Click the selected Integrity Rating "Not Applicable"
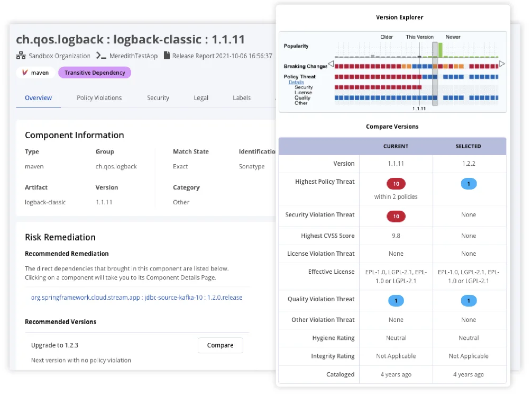532x395 pixels. pyautogui.click(x=469, y=356)
